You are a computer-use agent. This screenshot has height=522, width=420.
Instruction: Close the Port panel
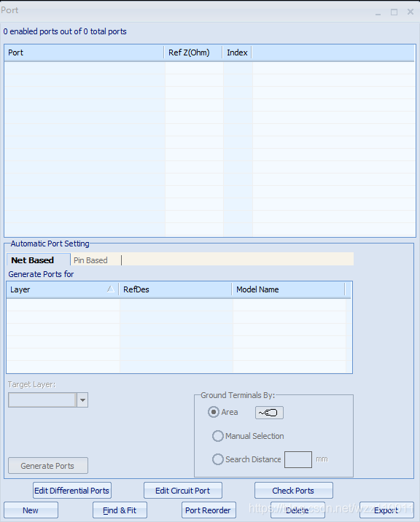[x=411, y=12]
